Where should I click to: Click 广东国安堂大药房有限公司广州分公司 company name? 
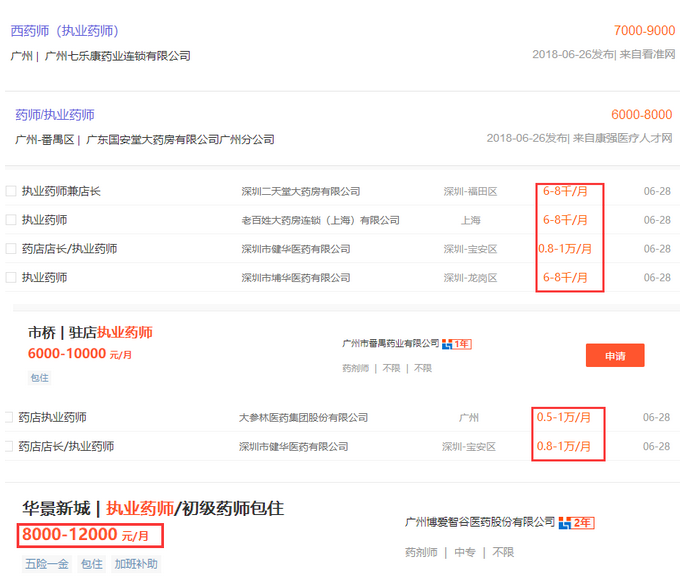[x=180, y=140]
